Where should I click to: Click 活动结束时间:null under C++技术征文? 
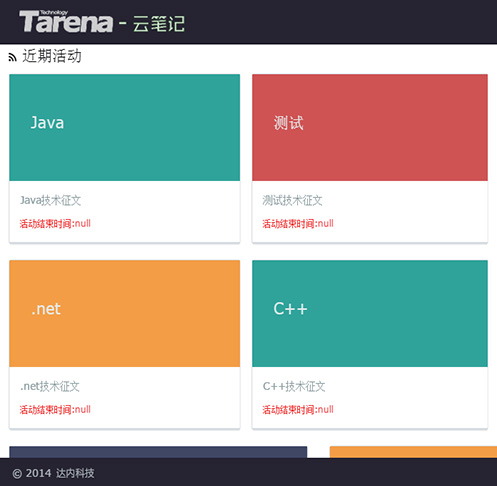pos(298,409)
